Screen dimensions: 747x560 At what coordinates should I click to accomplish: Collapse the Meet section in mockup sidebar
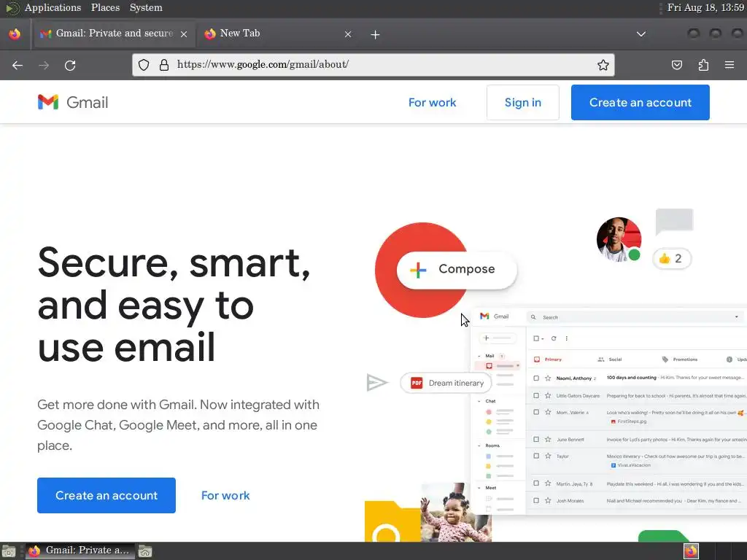tap(479, 488)
